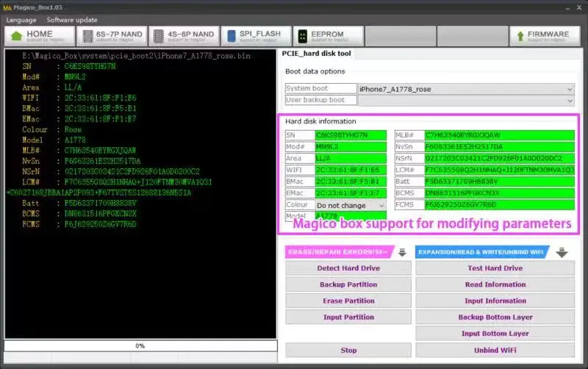Screen dimensions: 588x369
Task: Click the NvSn input field
Action: pyautogui.click(x=499, y=146)
